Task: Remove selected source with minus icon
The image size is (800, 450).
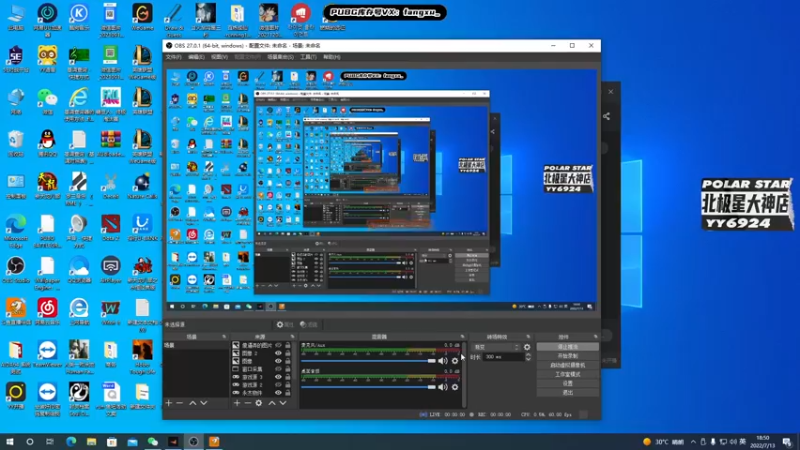Action: 247,403
